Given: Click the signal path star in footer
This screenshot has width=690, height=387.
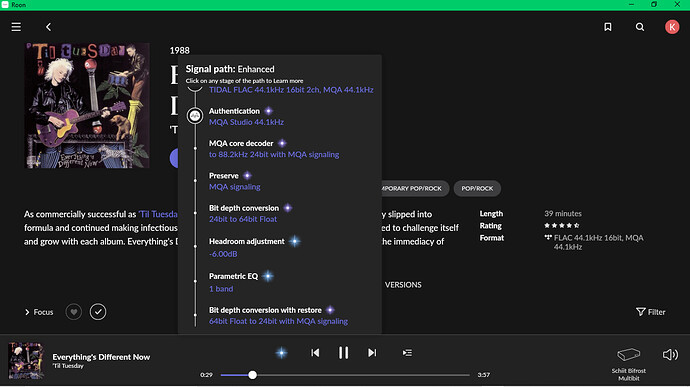Looking at the screenshot, I should click(282, 353).
